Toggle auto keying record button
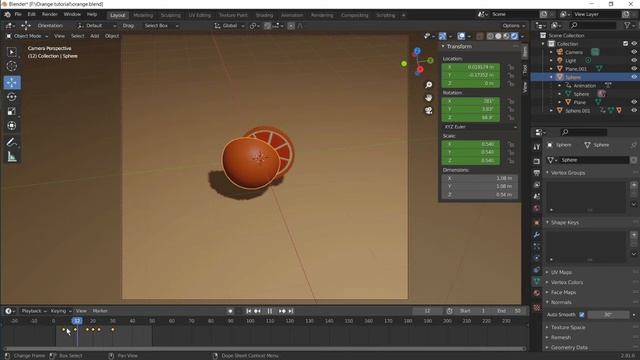Screen dimensions: 640x360 231,311
